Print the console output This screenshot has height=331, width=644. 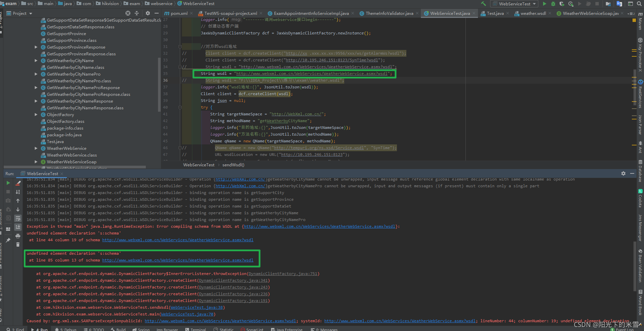pos(18,236)
